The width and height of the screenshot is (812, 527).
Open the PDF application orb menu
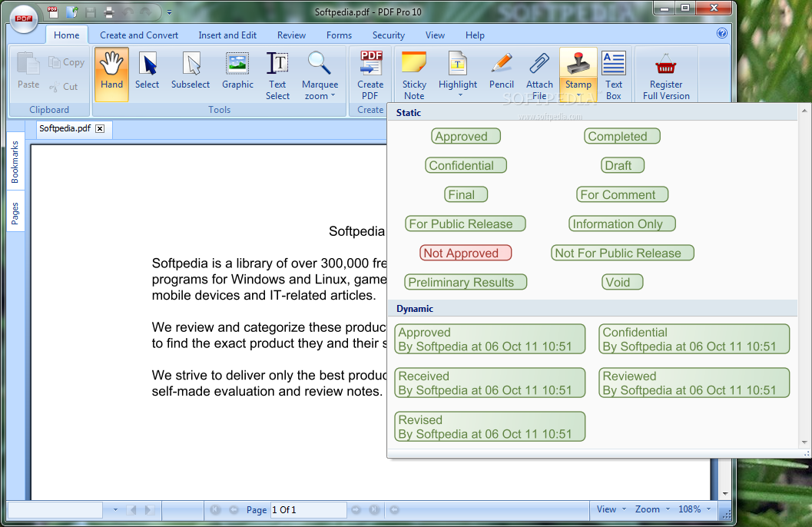point(23,18)
